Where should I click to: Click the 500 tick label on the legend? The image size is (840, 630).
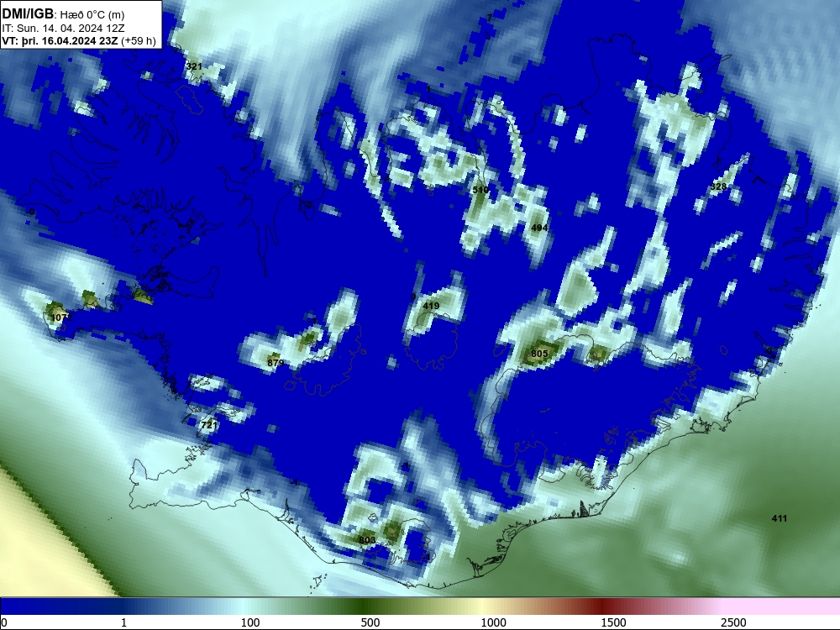(x=370, y=622)
